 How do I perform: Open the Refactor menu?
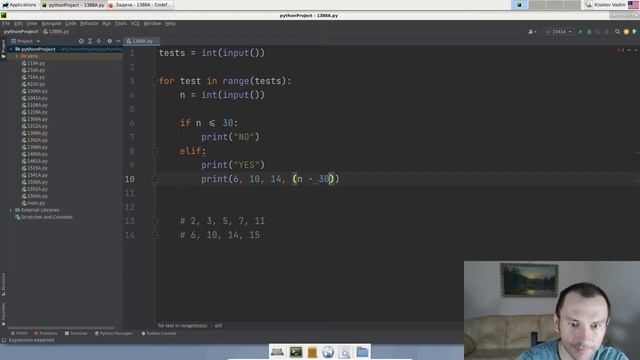point(89,24)
